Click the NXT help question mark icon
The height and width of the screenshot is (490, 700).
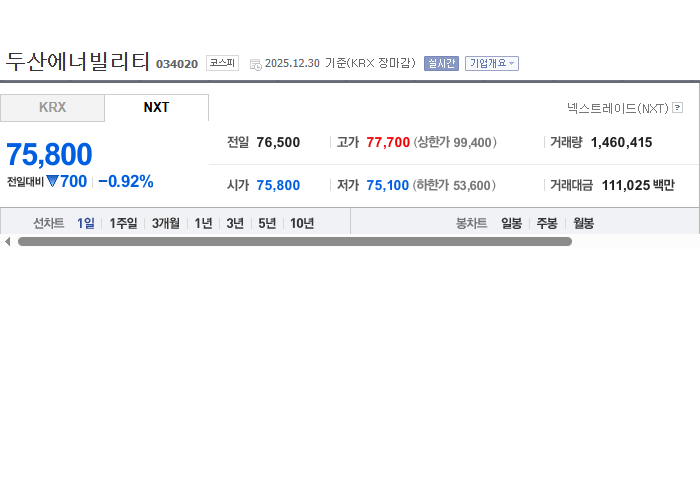(x=677, y=108)
